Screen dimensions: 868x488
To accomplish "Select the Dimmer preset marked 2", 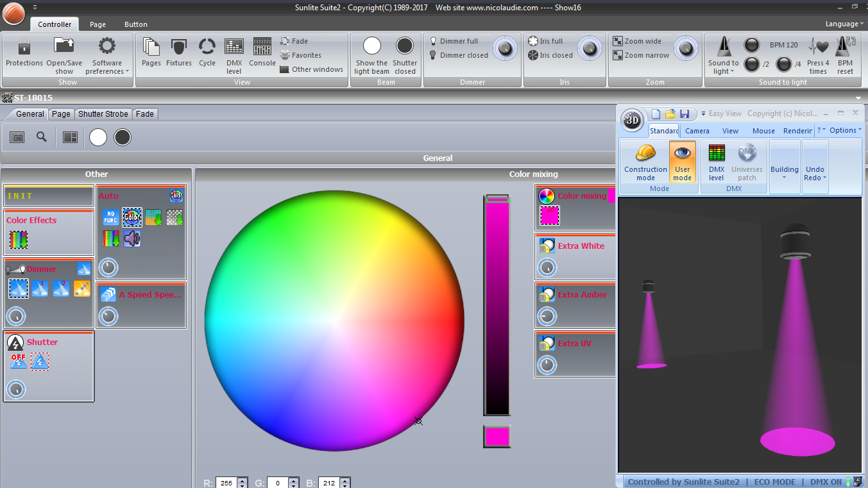I will (x=61, y=289).
